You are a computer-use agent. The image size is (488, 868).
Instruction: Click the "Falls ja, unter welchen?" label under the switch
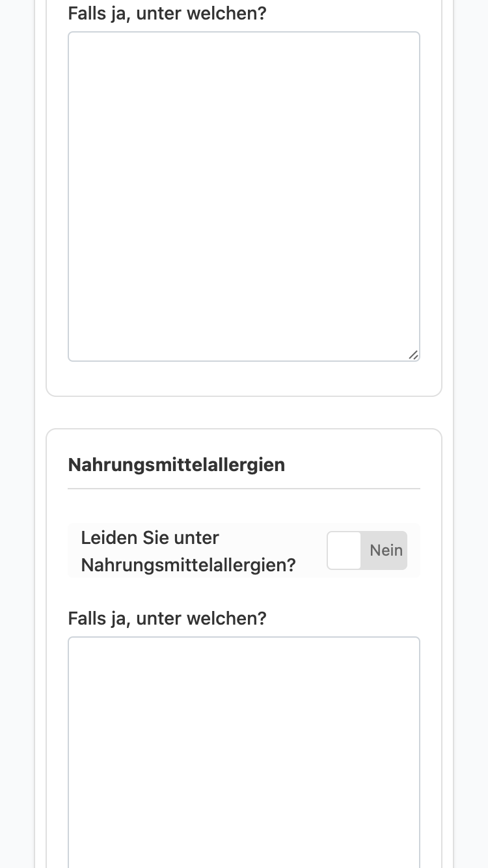[167, 618]
